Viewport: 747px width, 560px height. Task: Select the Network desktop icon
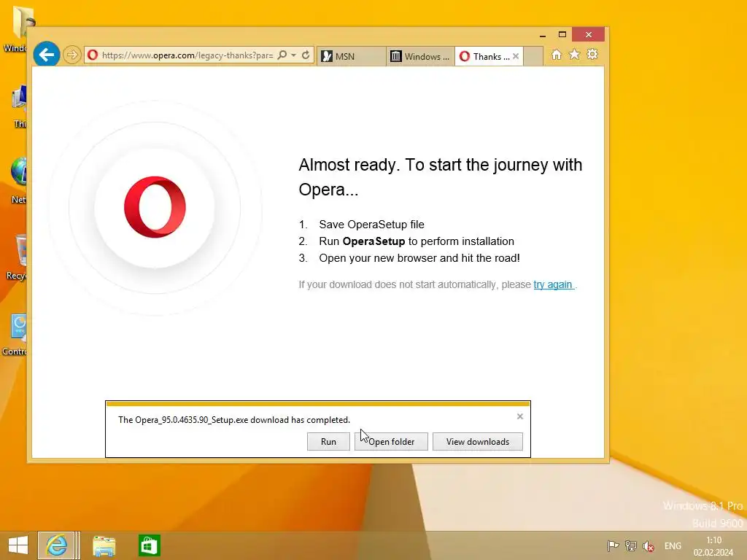point(18,181)
